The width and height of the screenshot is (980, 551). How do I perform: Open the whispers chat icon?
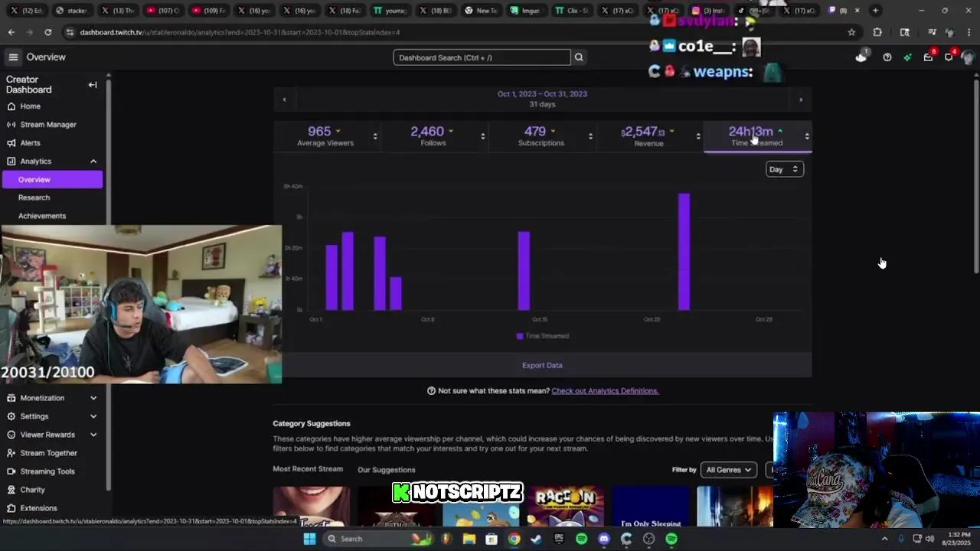tap(949, 57)
